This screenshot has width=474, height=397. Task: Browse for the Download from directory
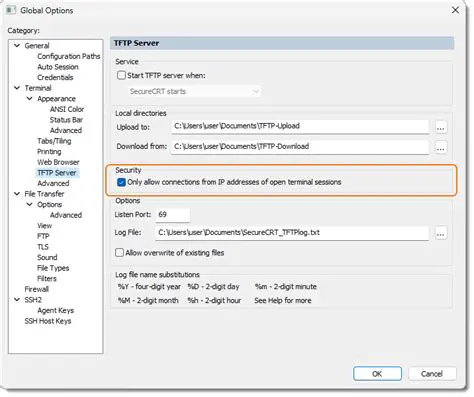[x=441, y=147]
